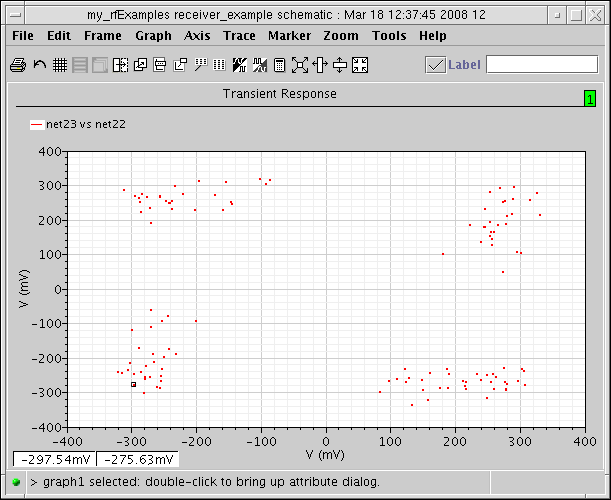
Task: Click the rightmost expand-arrows toolbar icon
Action: coord(360,65)
